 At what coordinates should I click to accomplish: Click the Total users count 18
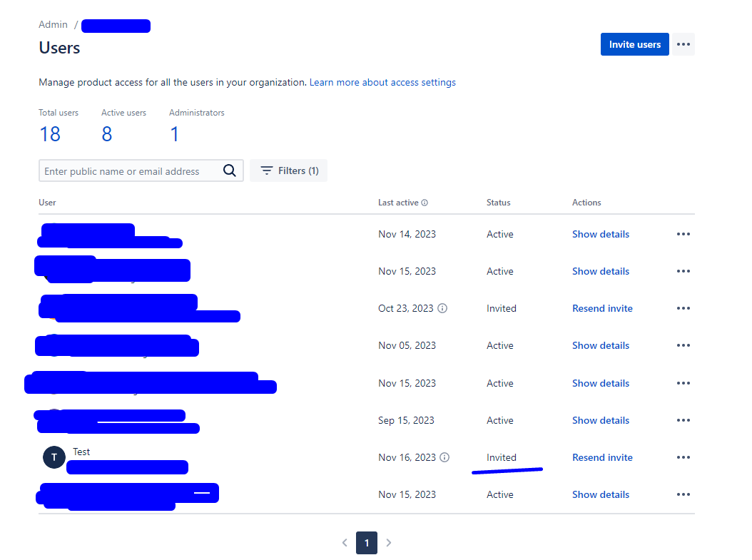pos(50,134)
